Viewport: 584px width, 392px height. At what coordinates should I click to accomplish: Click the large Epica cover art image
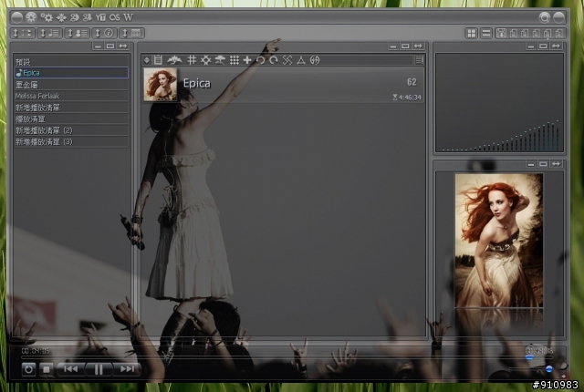[499, 241]
